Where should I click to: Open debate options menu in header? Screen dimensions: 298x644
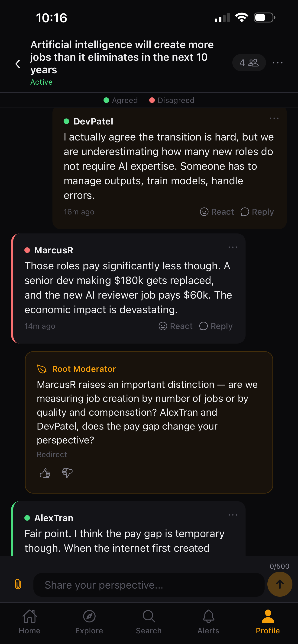pos(278,63)
